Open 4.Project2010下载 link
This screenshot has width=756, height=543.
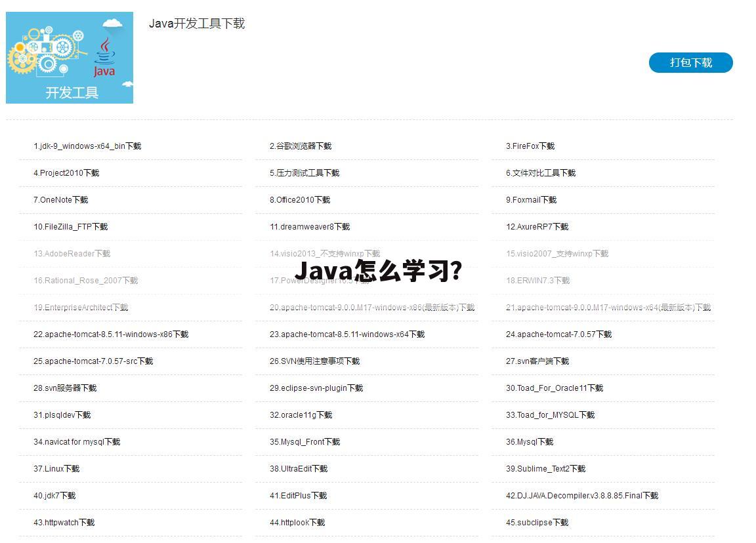66,173
